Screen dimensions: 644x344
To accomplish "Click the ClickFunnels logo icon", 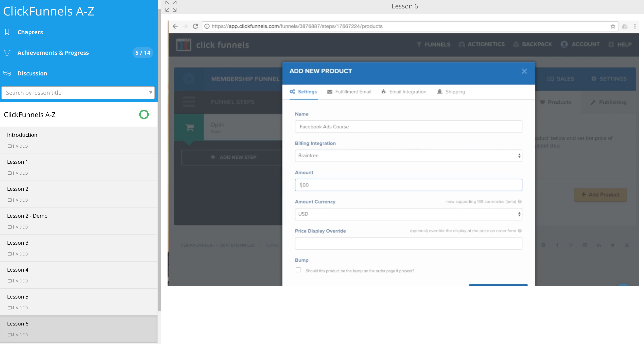I will tap(183, 45).
